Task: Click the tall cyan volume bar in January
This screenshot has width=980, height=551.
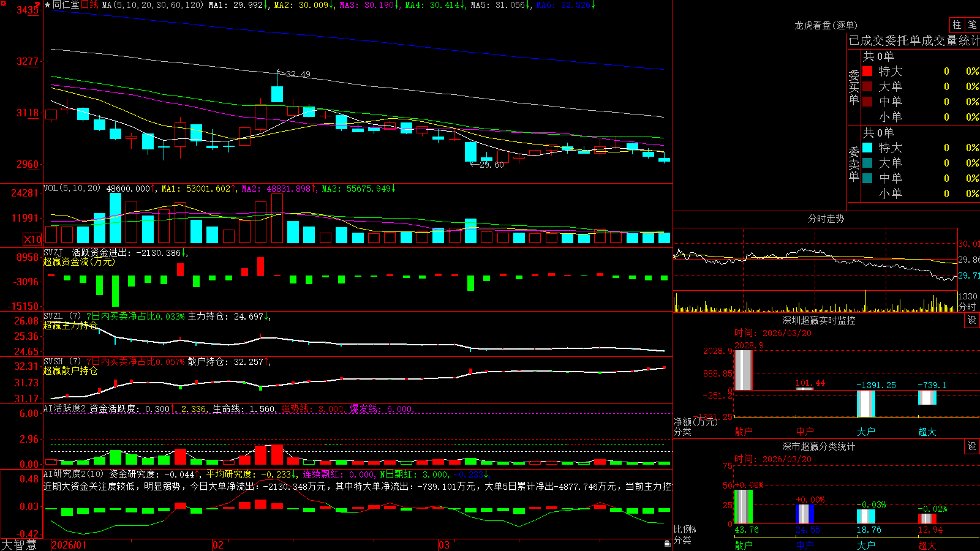Action: click(x=115, y=219)
